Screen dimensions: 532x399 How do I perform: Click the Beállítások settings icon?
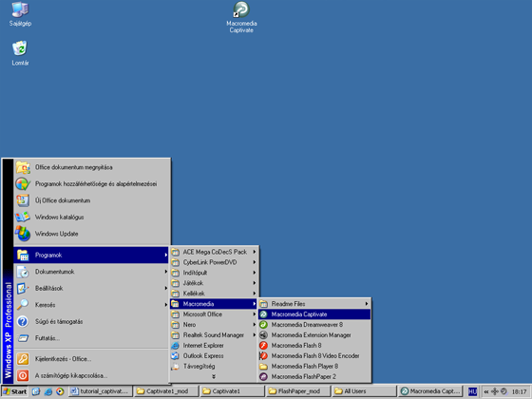23,289
